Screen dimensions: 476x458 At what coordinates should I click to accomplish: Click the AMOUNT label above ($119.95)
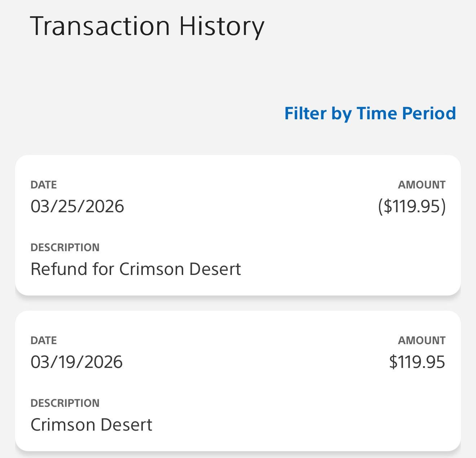(x=422, y=185)
